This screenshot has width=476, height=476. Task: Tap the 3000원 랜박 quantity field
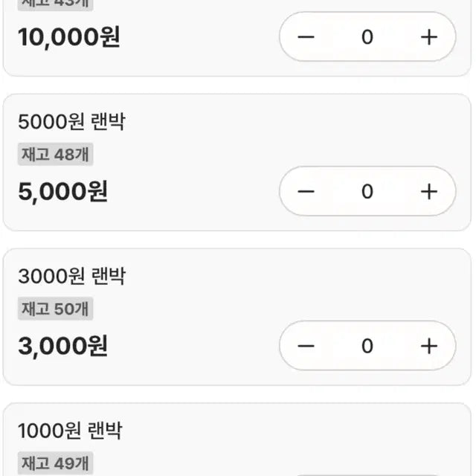tap(367, 346)
